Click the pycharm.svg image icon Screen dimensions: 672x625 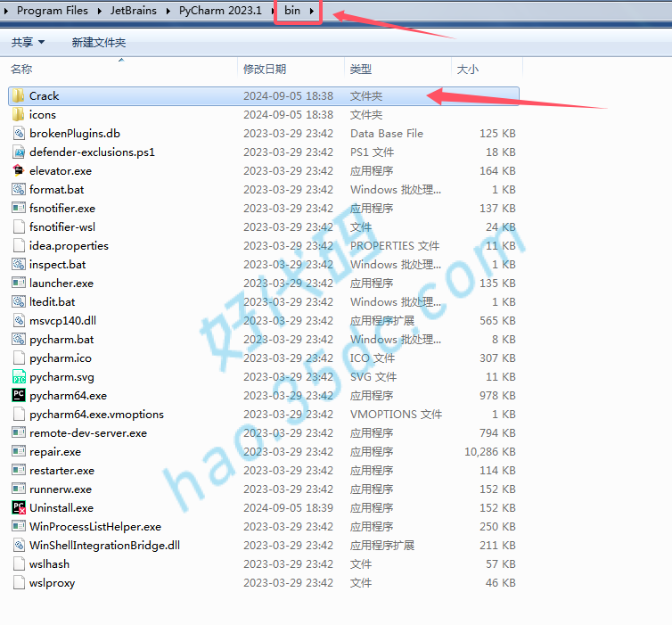(19, 376)
